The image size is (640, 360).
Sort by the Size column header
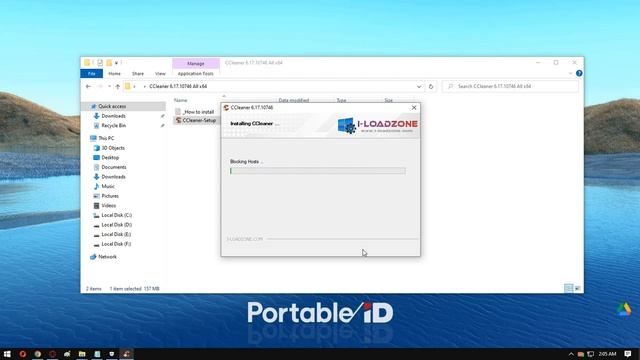pyautogui.click(x=388, y=100)
